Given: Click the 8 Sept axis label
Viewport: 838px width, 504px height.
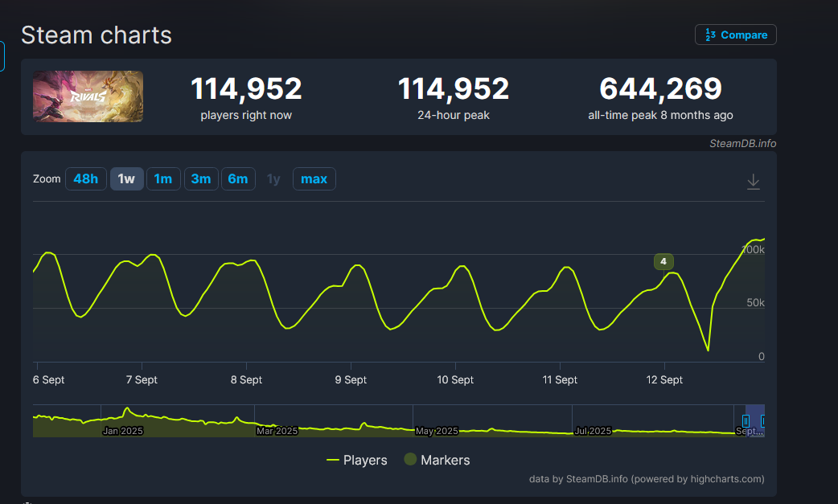Looking at the screenshot, I should click(246, 379).
